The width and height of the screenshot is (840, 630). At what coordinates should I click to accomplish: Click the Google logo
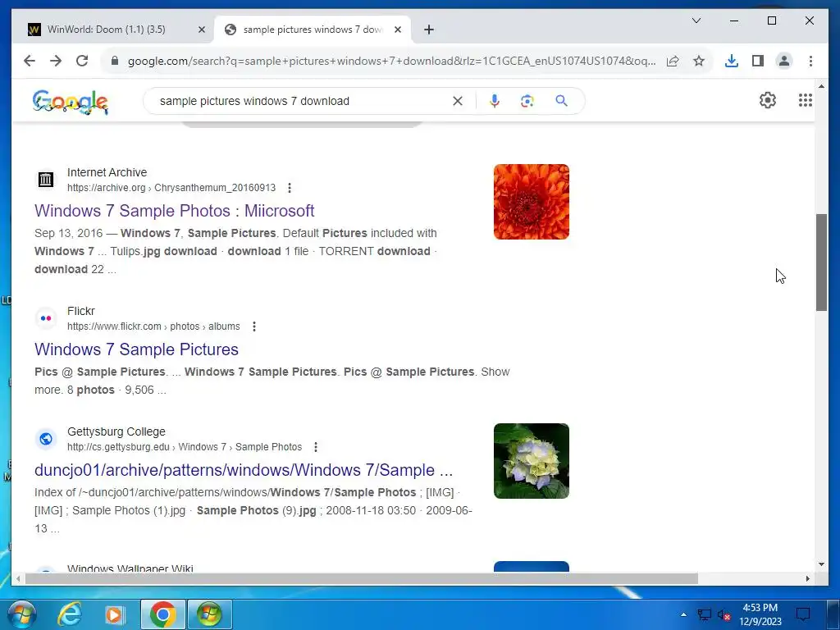click(x=71, y=102)
